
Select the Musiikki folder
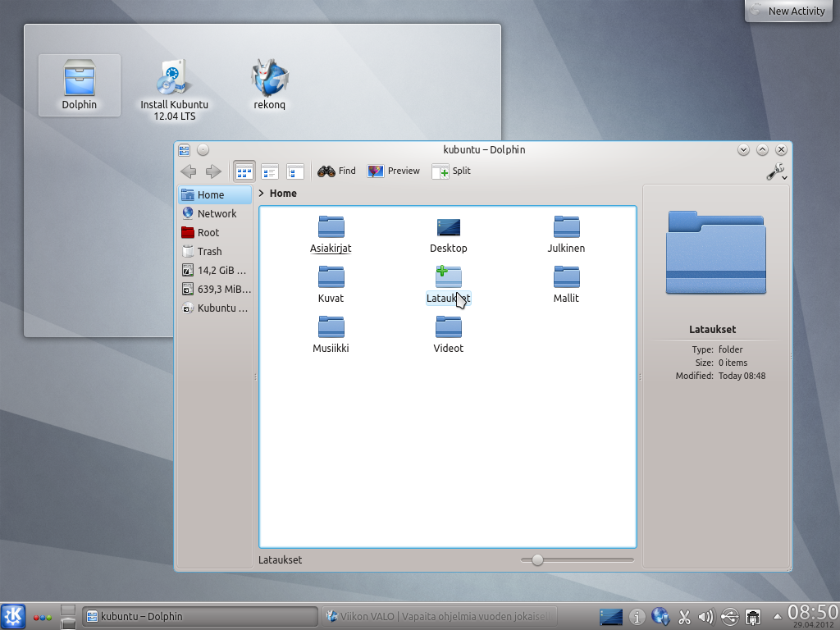click(331, 335)
